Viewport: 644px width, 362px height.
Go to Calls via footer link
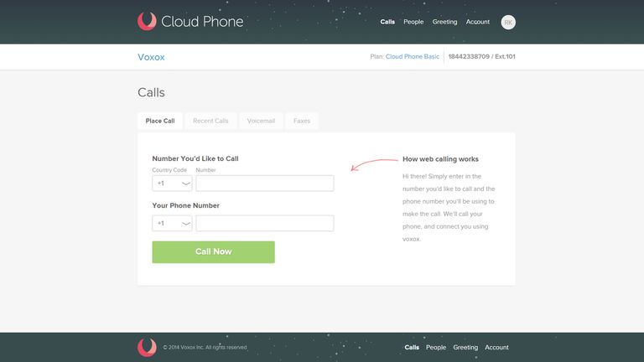pos(412,347)
